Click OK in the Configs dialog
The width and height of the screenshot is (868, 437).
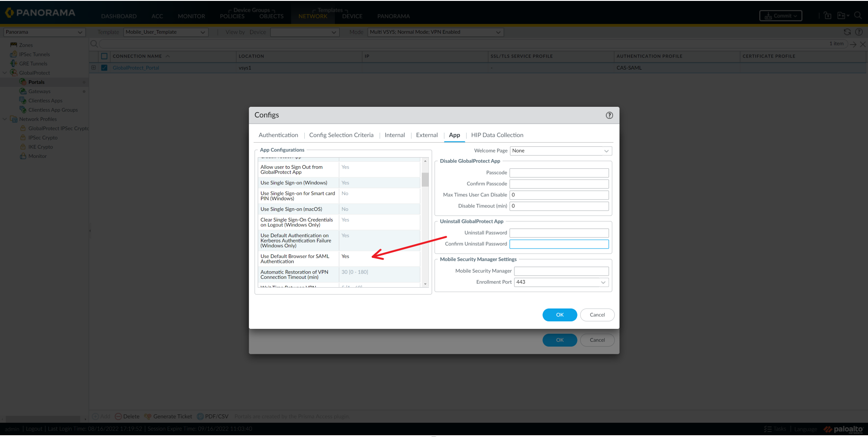coord(560,315)
